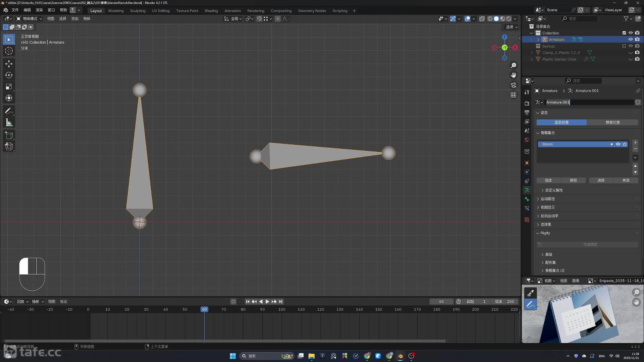Switch to orthographic grid view icon
The image size is (644, 362).
[x=514, y=95]
